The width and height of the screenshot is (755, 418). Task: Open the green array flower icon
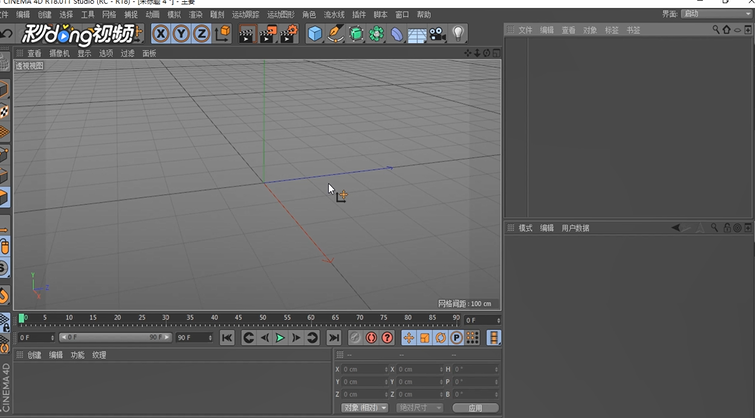pyautogui.click(x=377, y=34)
